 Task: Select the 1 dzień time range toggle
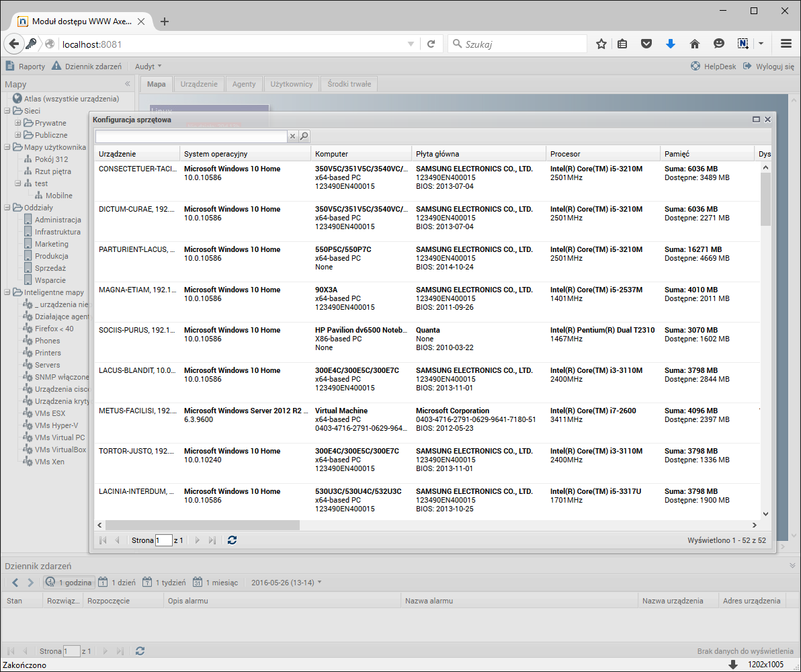point(117,583)
